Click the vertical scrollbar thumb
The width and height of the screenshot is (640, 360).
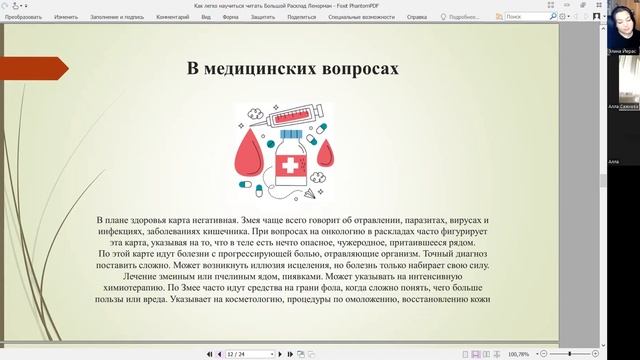[603, 180]
